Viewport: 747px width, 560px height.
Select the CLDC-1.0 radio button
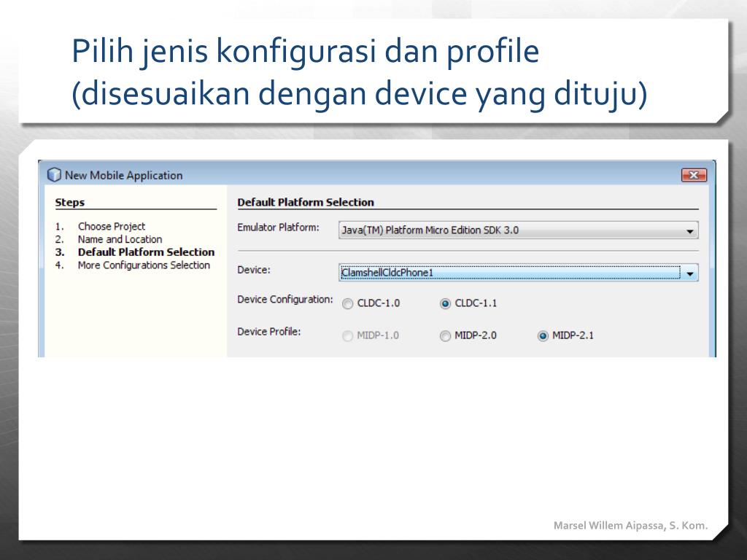point(348,303)
